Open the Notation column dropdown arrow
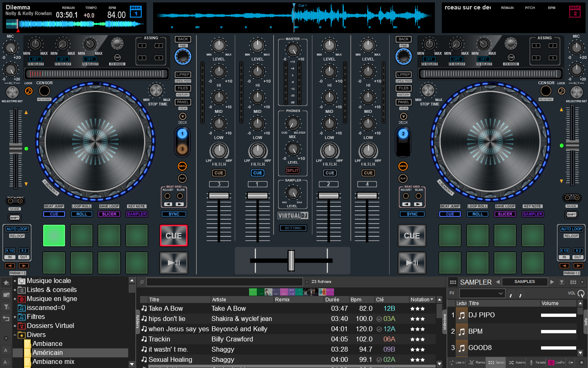588x368 pixels. pyautogui.click(x=432, y=300)
